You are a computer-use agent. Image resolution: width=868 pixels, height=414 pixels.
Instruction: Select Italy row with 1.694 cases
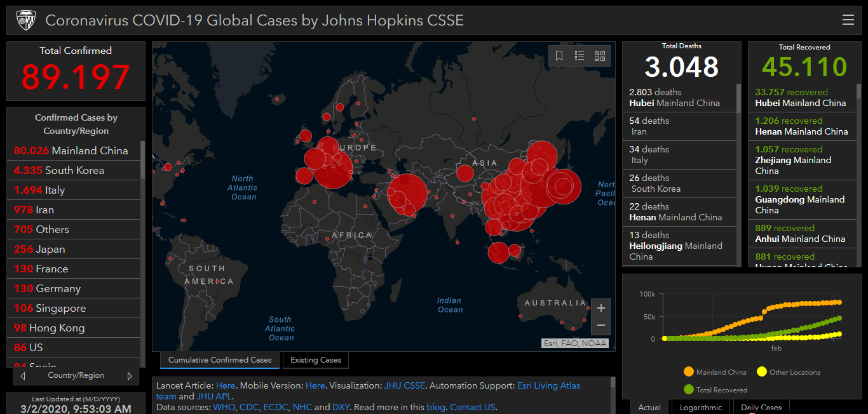tap(74, 190)
